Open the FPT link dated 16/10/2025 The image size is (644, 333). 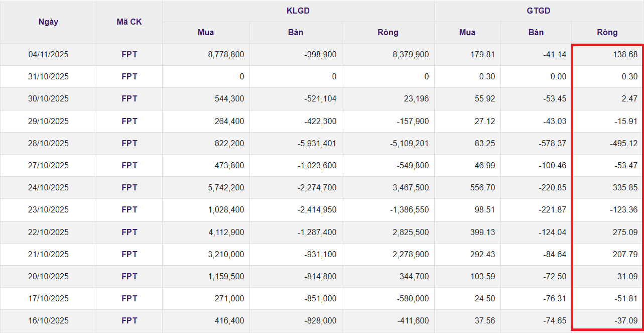[129, 320]
